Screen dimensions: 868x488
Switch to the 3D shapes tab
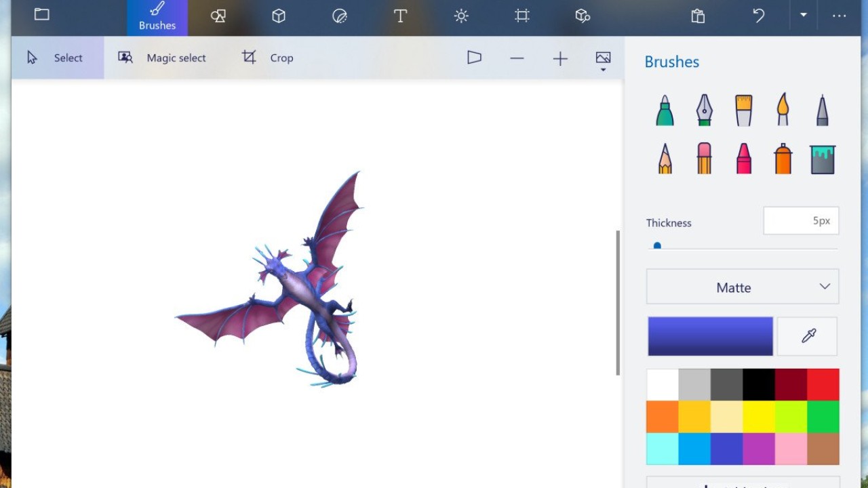pos(279,16)
